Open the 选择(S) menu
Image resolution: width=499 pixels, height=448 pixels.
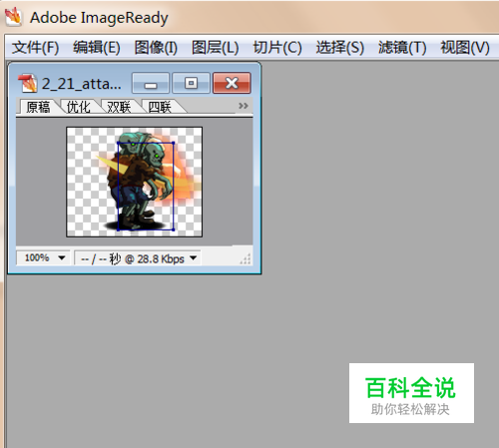(339, 48)
